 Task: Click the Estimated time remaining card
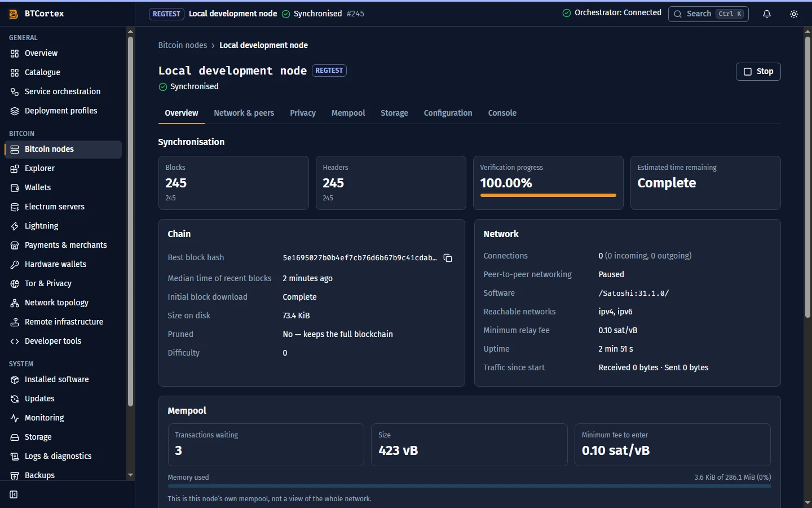705,183
